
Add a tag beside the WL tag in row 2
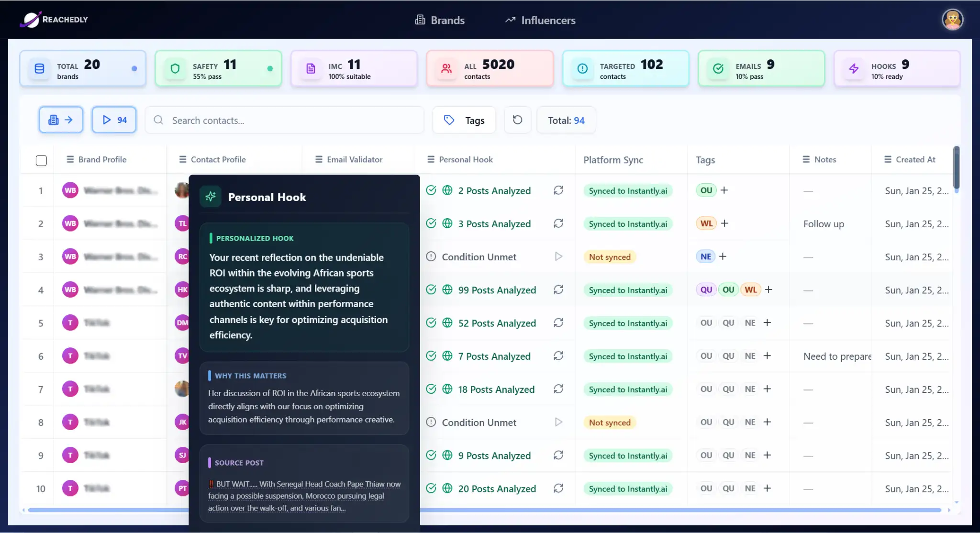pos(724,223)
